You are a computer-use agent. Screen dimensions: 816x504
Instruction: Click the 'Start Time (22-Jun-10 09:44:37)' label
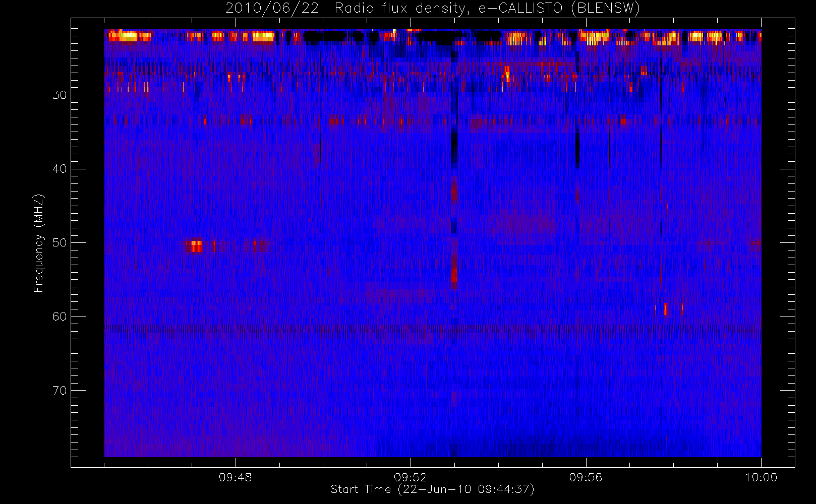[432, 489]
